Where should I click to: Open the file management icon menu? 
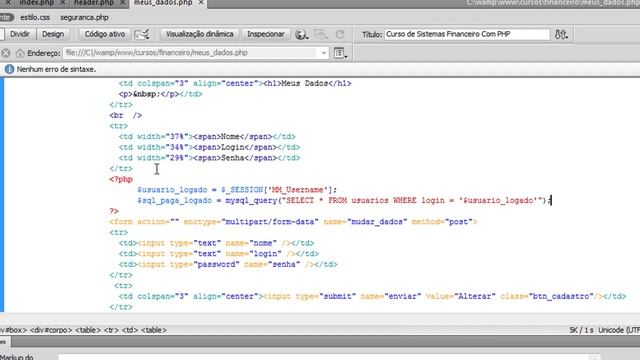[561, 34]
